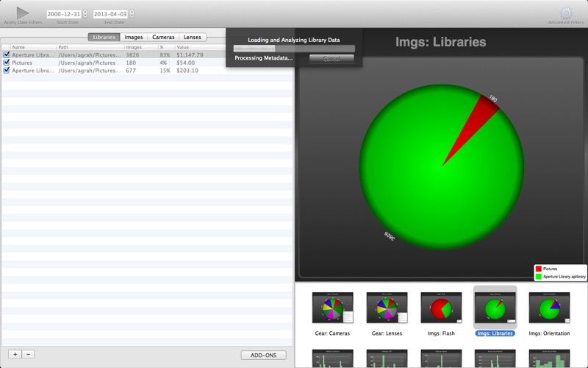The width and height of the screenshot is (588, 368).
Task: Uncheck the Pictures library checkbox
Action: (7, 63)
